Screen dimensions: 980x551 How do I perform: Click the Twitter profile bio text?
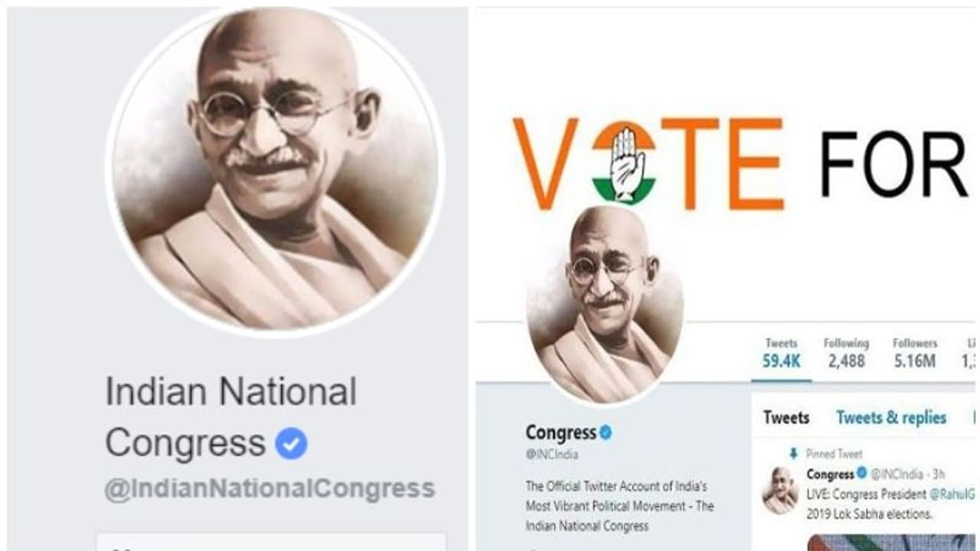pyautogui.click(x=619, y=506)
